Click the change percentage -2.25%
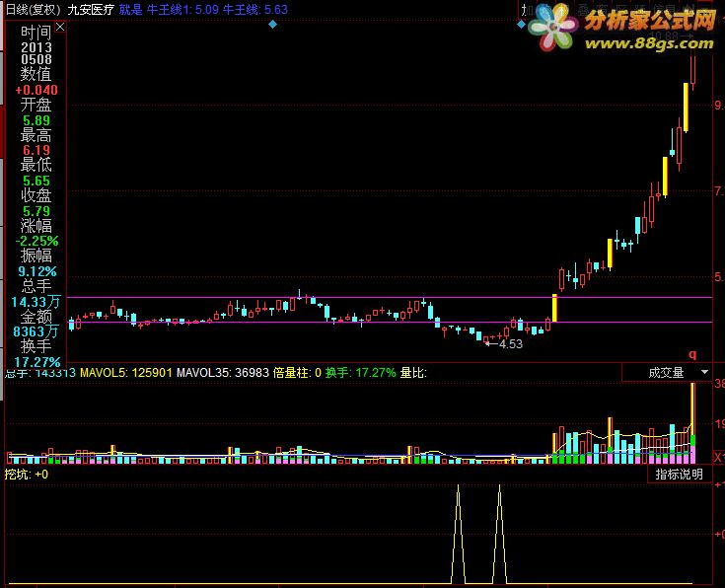This screenshot has height=588, width=725. (x=36, y=241)
